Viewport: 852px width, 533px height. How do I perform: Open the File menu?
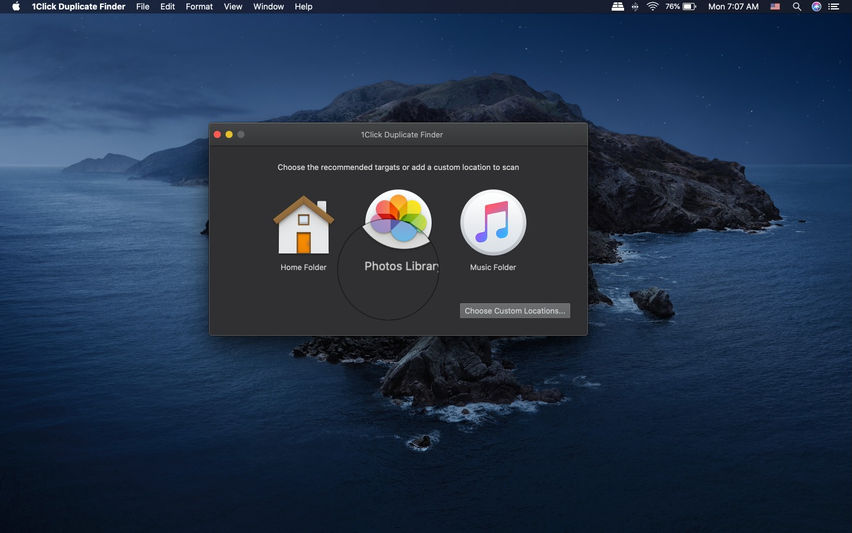(x=143, y=7)
